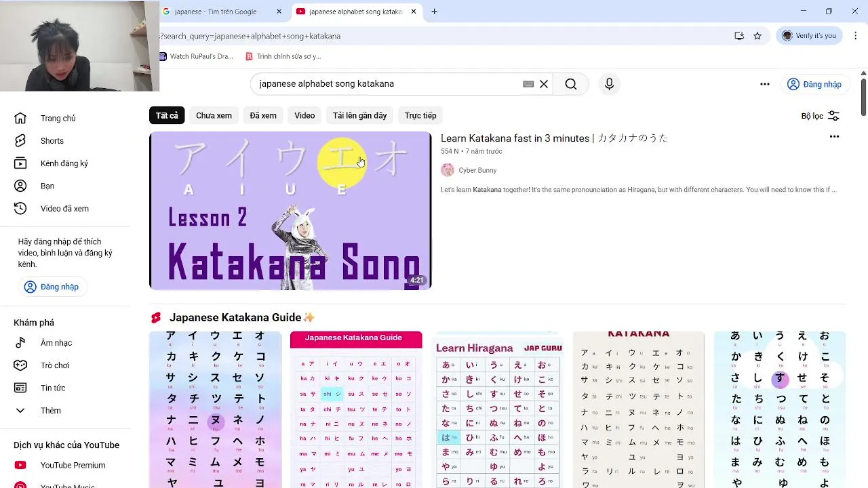Click the Learn Katakana video description snippet
This screenshot has height=488, width=868.
(x=639, y=190)
